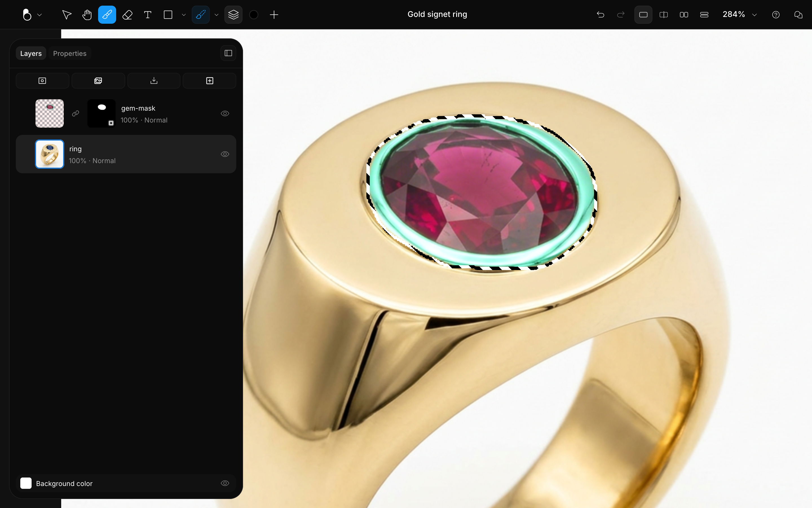812x508 pixels.
Task: Toggle the layers panel stack icon
Action: click(233, 15)
